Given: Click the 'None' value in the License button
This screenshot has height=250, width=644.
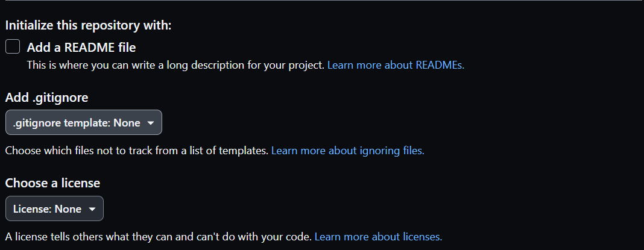Looking at the screenshot, I should click(68, 209).
